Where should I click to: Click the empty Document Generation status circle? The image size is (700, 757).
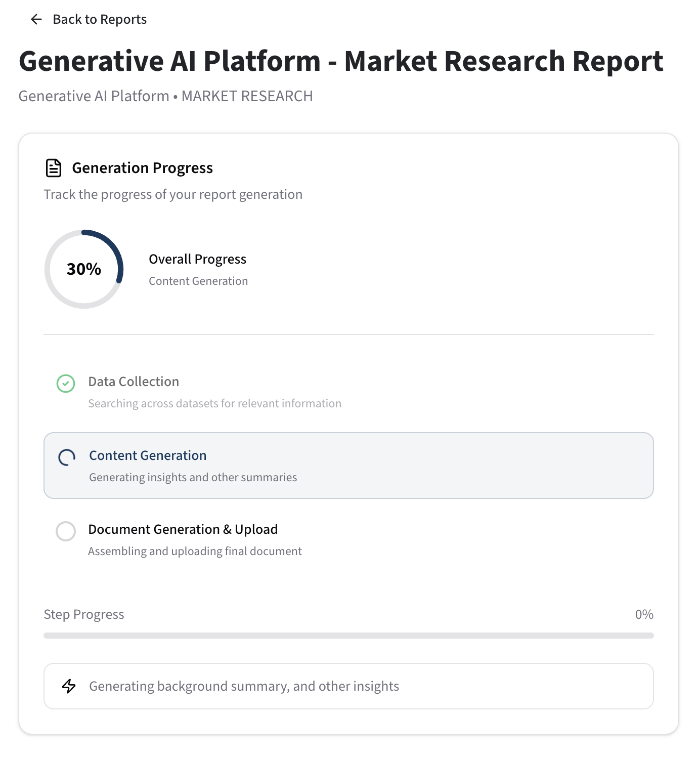66,531
